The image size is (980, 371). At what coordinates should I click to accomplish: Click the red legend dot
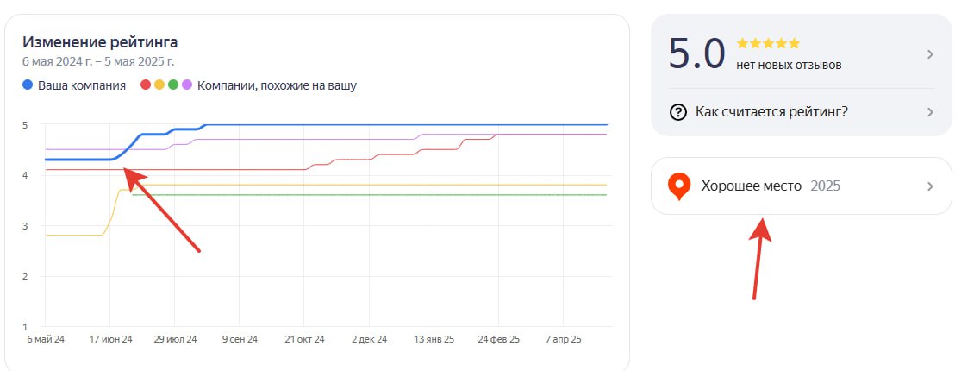click(146, 85)
